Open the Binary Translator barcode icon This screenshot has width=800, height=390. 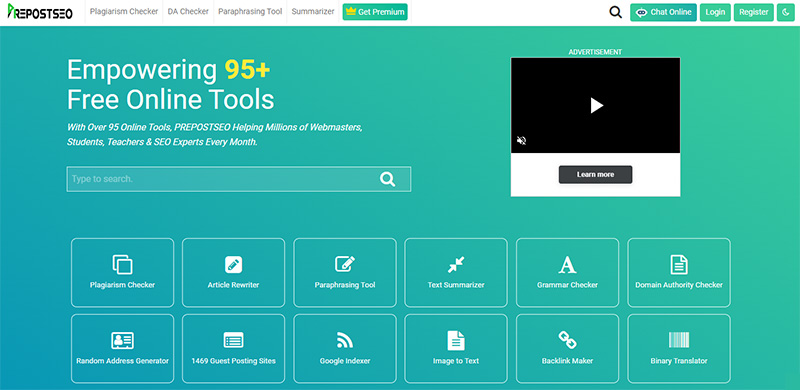pos(679,340)
